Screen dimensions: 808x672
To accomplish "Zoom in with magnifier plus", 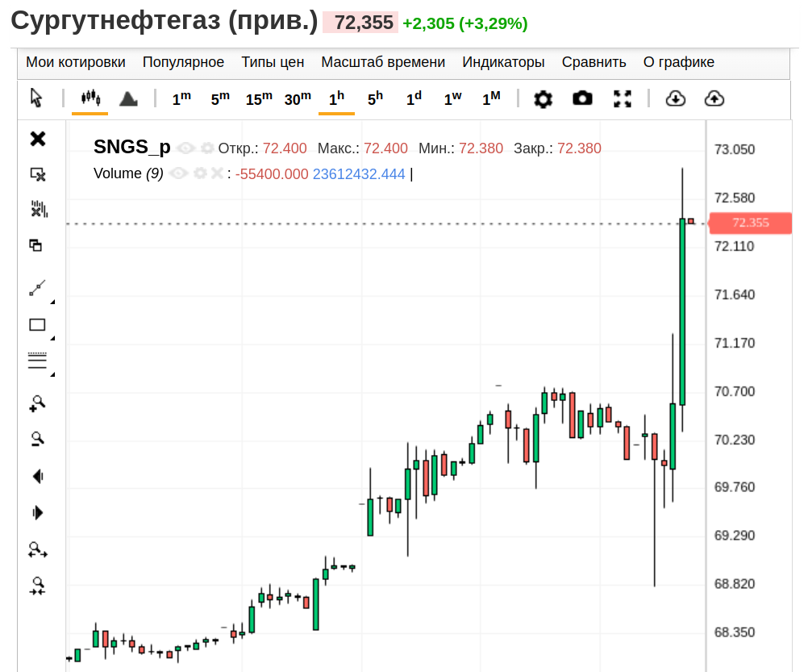I will 37,403.
